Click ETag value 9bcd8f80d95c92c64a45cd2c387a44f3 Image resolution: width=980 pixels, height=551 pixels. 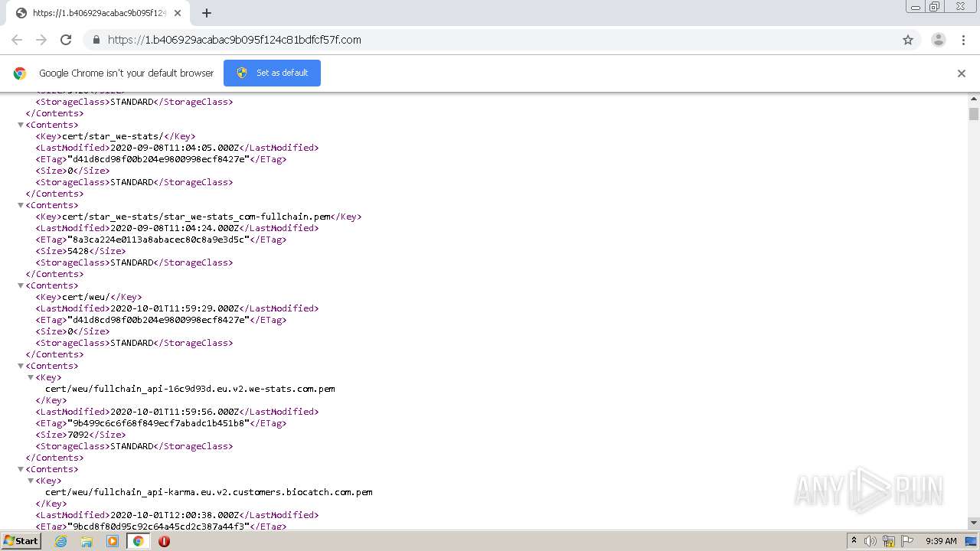(x=158, y=527)
